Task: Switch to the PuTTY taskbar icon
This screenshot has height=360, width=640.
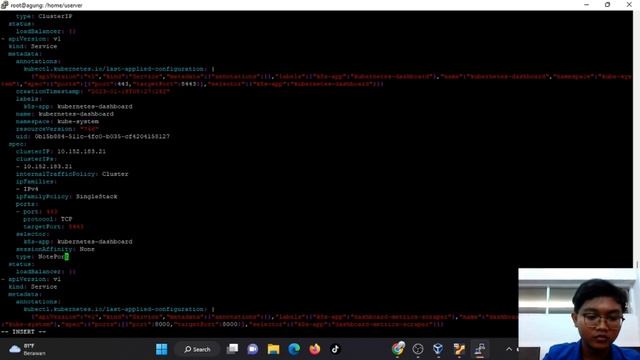Action: [x=480, y=349]
